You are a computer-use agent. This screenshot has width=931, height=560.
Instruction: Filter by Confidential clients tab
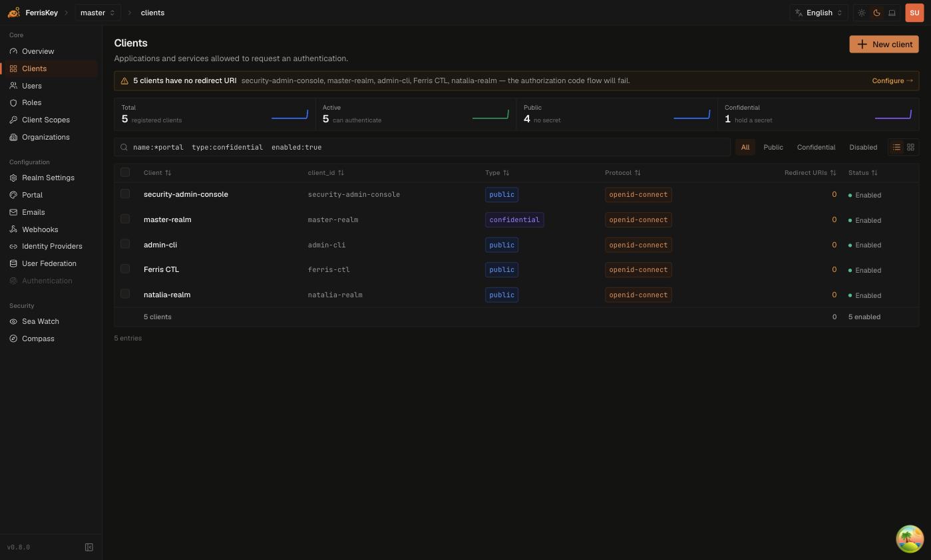click(x=816, y=147)
